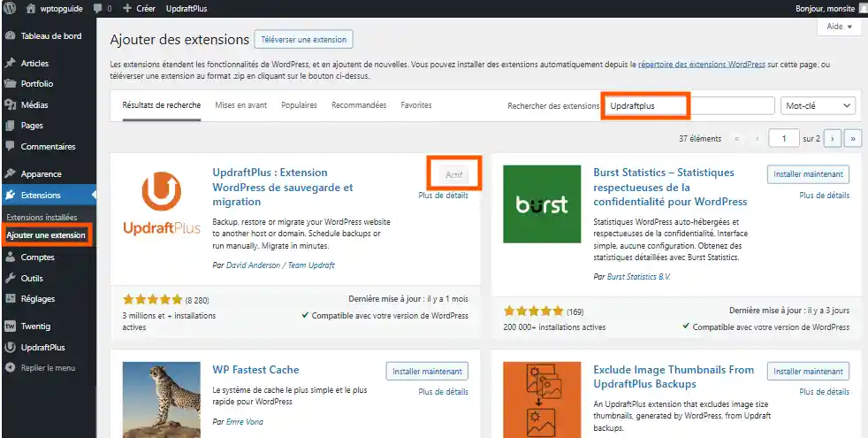Click the current page number field
This screenshot has height=438, width=868.
pos(784,139)
